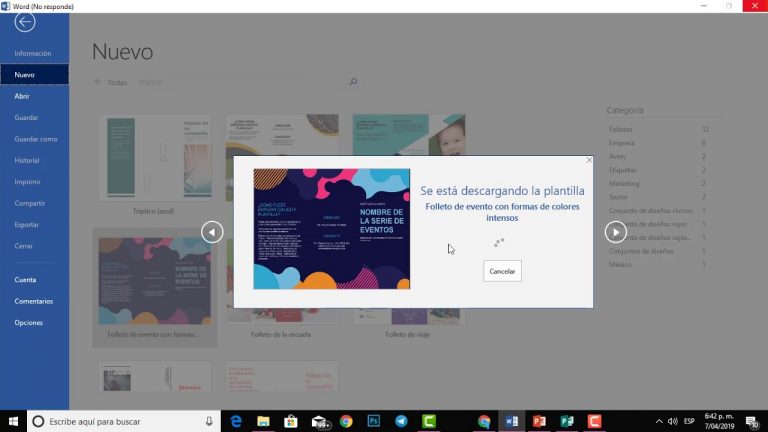
Task: Cancel the template download
Action: click(x=502, y=271)
